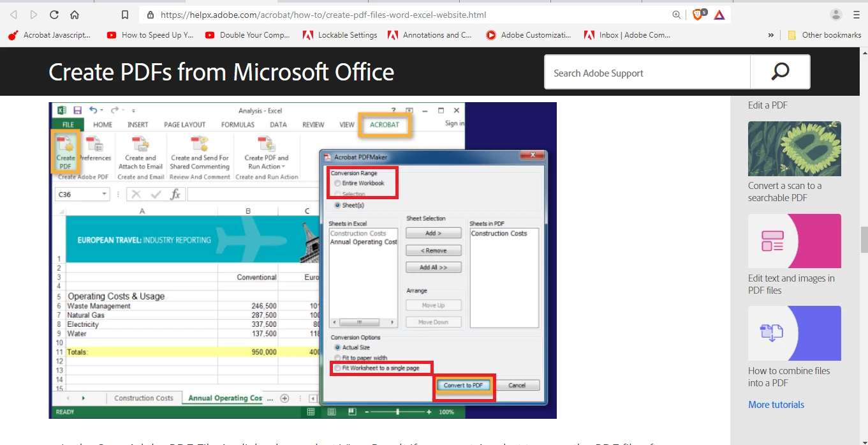The image size is (868, 445).
Task: Open the FILE tab in Excel
Action: [68, 124]
